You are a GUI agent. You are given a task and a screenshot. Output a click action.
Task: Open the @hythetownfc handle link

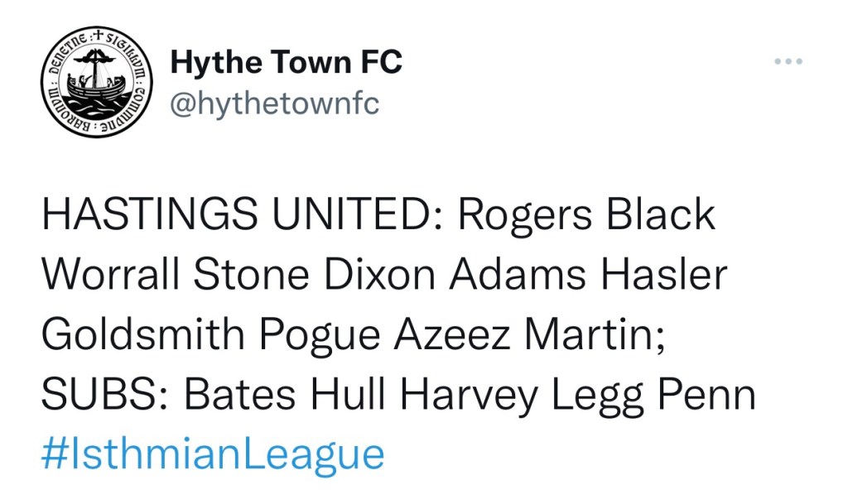coord(274,105)
